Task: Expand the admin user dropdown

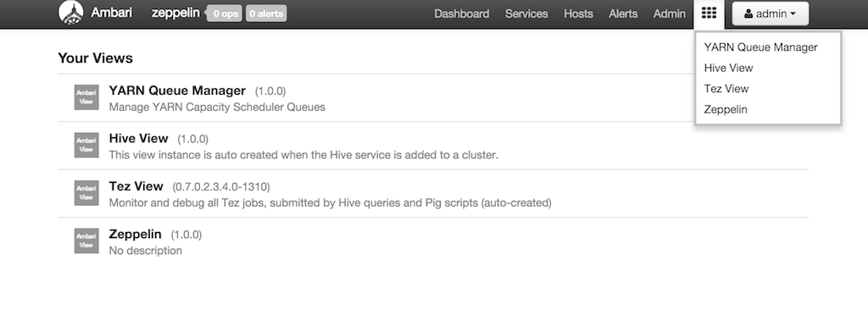Action: [770, 14]
